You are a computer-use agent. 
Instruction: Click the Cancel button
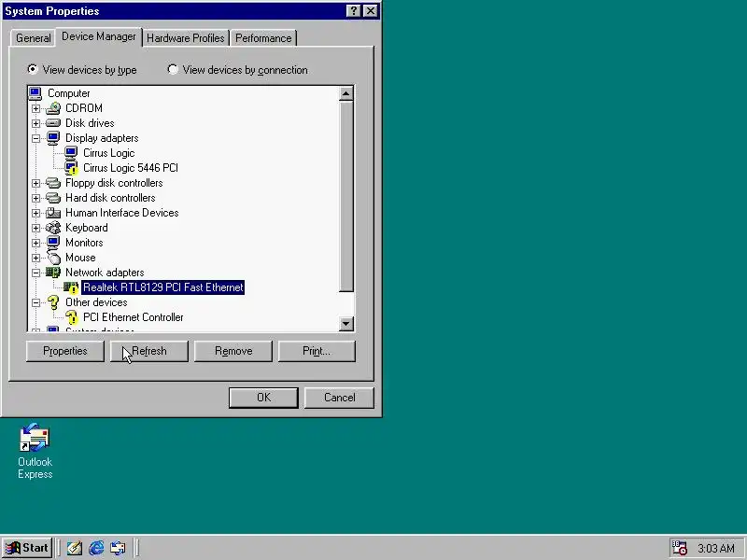click(x=339, y=398)
